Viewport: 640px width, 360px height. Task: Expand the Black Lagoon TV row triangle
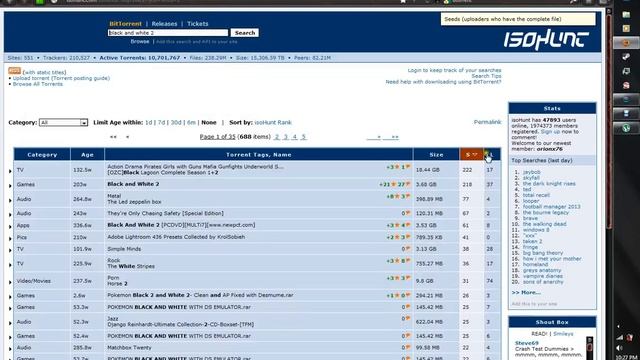(10, 171)
